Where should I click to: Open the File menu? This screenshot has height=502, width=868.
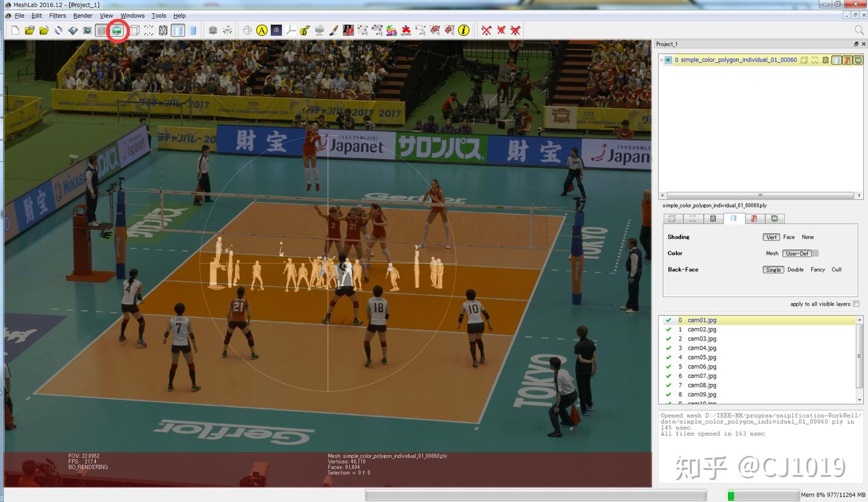[x=19, y=16]
